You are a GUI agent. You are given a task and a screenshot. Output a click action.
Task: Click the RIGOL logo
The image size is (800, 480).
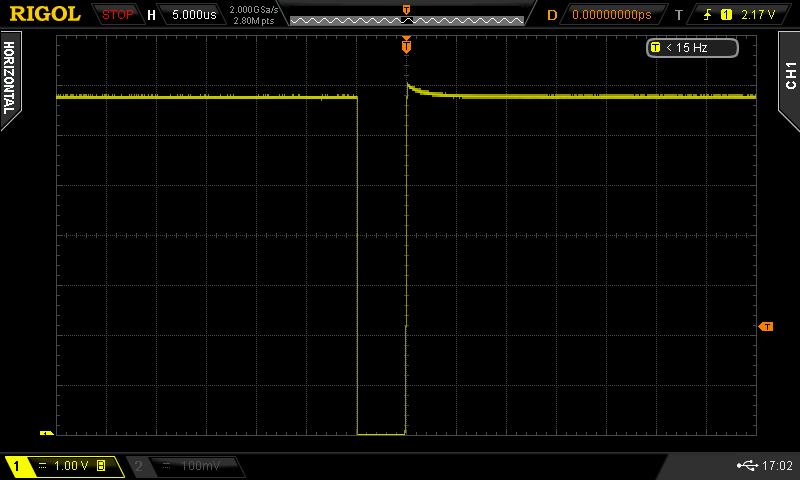coord(45,14)
